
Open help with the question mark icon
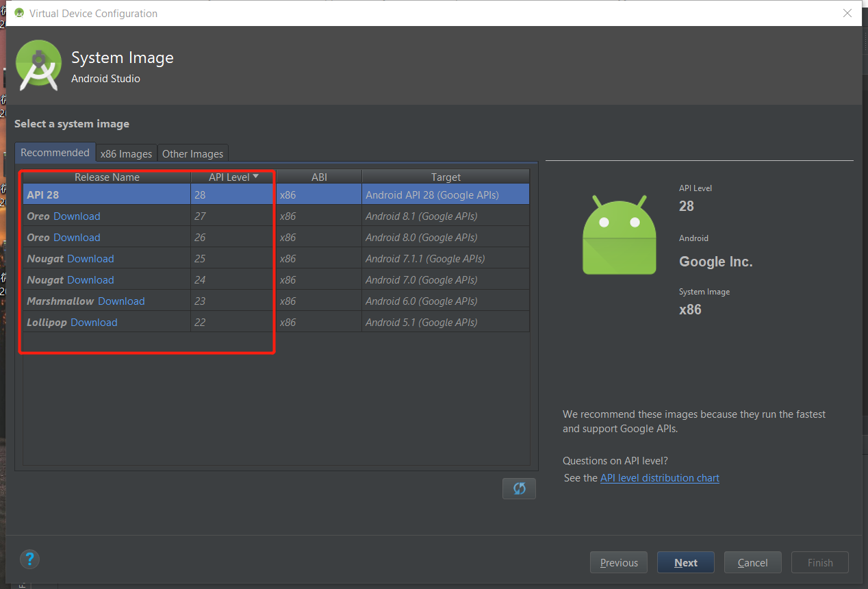pyautogui.click(x=29, y=558)
